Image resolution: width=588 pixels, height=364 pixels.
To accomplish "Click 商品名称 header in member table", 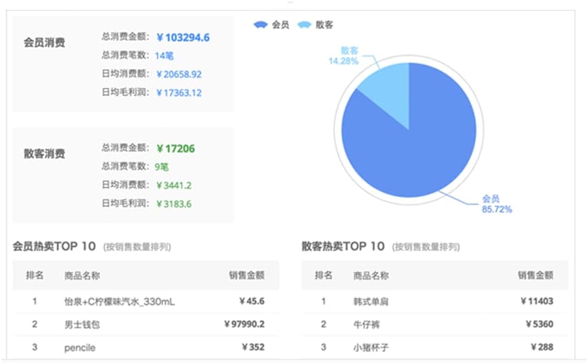I will (x=82, y=275).
